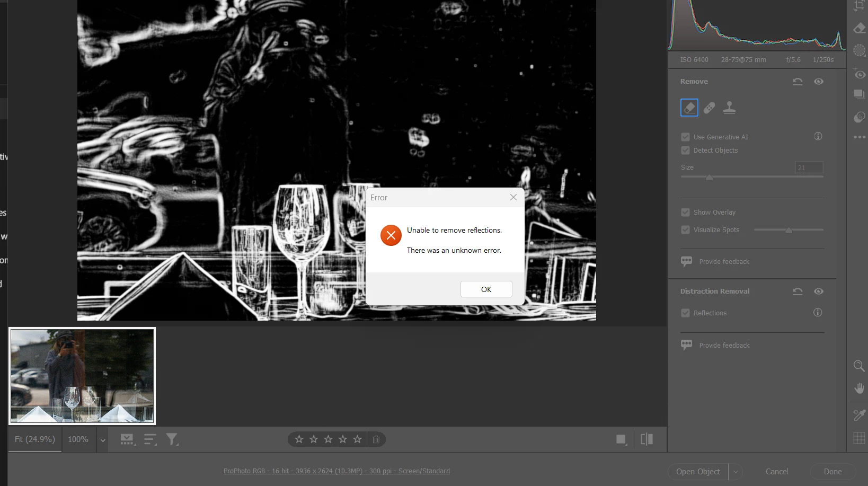This screenshot has height=486, width=868.
Task: Close the Error dialog with X
Action: pyautogui.click(x=513, y=197)
